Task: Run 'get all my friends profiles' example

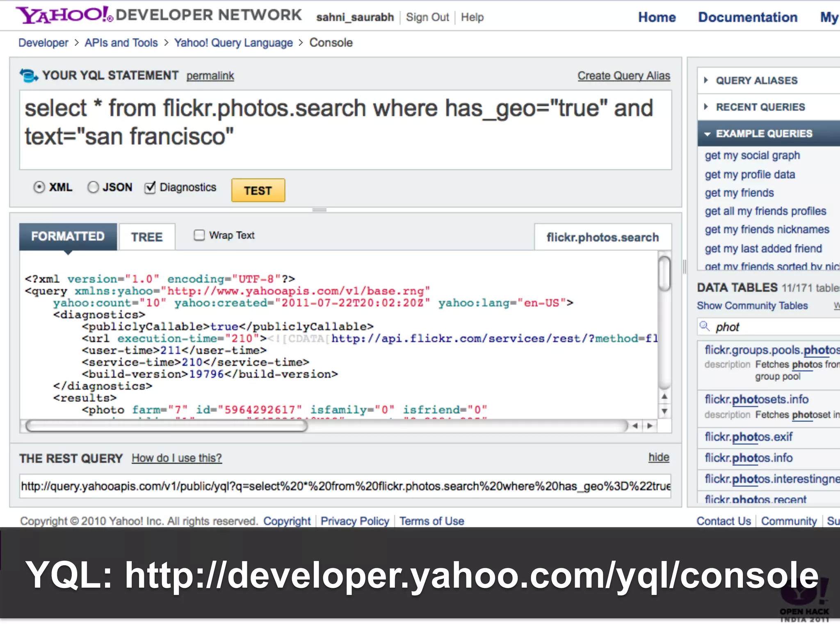Action: click(x=765, y=211)
